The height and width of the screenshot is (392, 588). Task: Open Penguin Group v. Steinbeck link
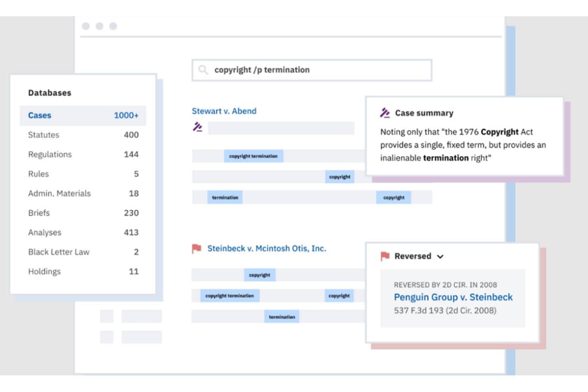tap(453, 297)
